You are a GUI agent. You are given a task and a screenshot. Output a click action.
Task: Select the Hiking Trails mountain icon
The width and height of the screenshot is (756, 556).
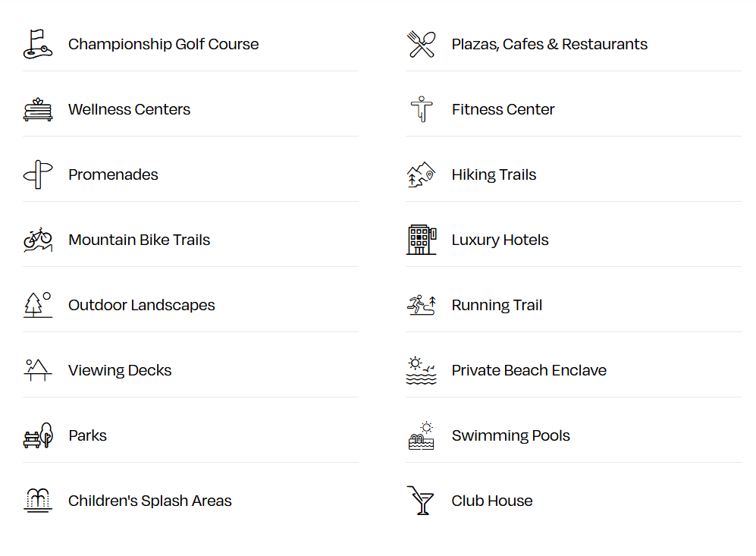click(421, 174)
